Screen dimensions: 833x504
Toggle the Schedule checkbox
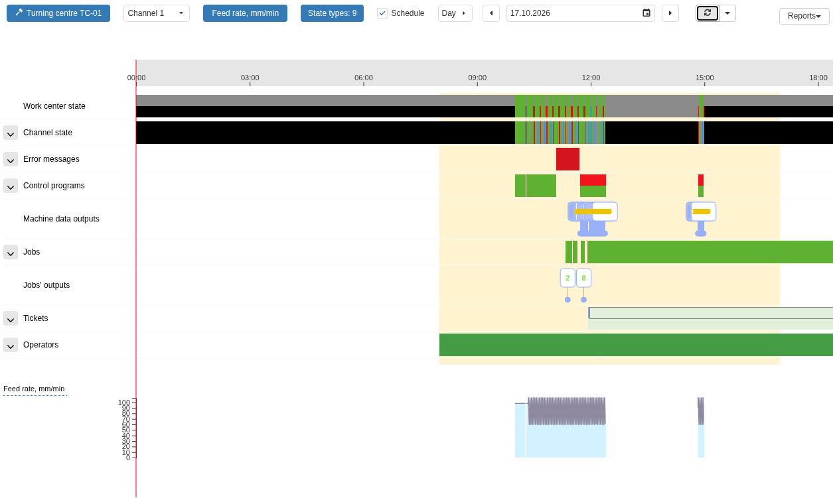[382, 13]
